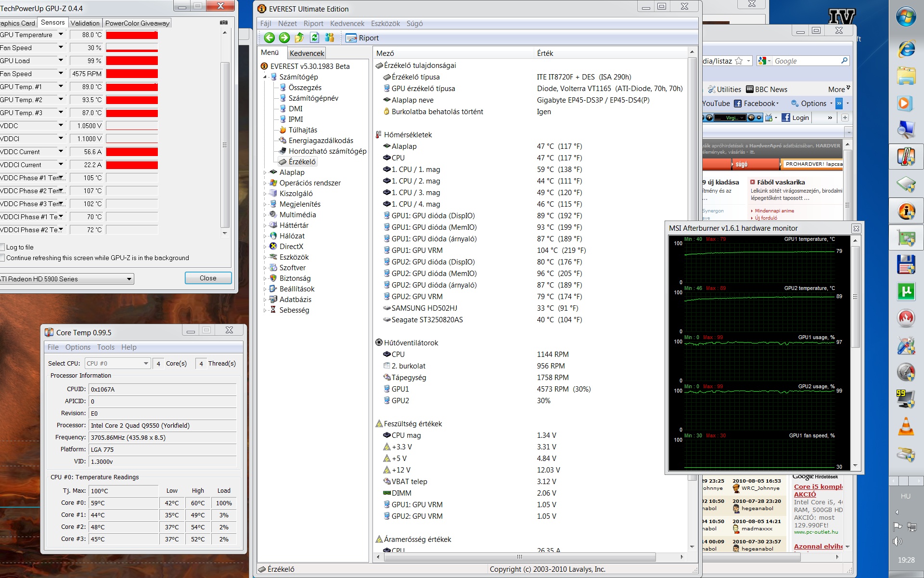The image size is (924, 578).
Task: Open the speedometer gauge taskbar icon
Action: tap(906, 372)
